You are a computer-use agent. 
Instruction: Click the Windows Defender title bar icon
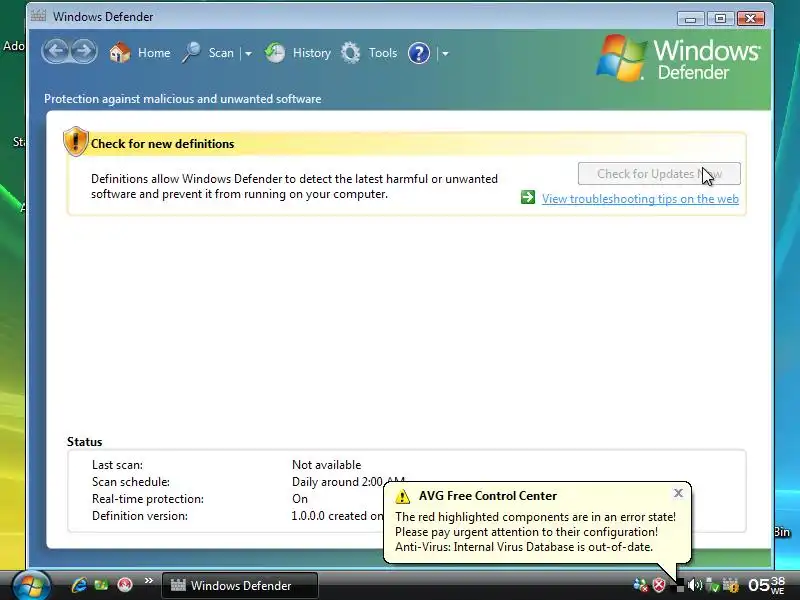pyautogui.click(x=38, y=16)
